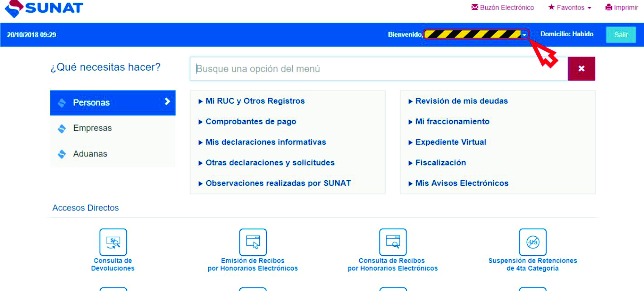This screenshot has height=291, width=644.
Task: Click the ¿Qué necesitas hacer? heading
Action: [106, 67]
